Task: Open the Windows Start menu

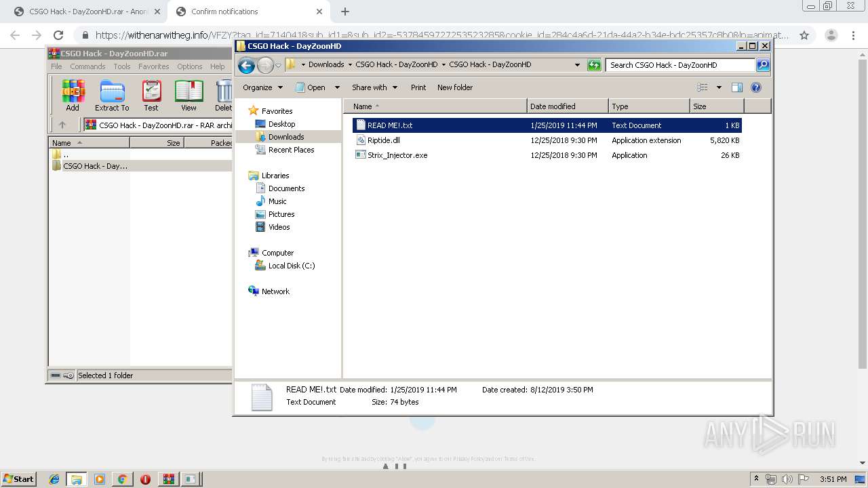Action: tap(18, 479)
